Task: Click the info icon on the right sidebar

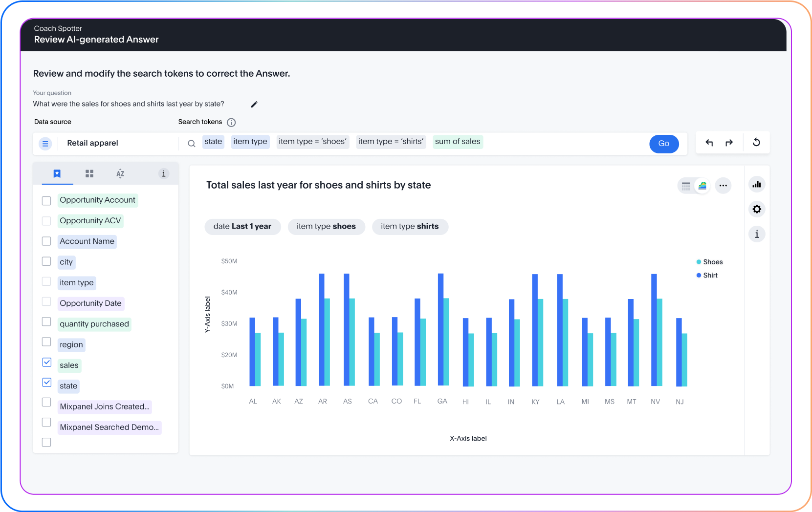Action: (x=757, y=234)
